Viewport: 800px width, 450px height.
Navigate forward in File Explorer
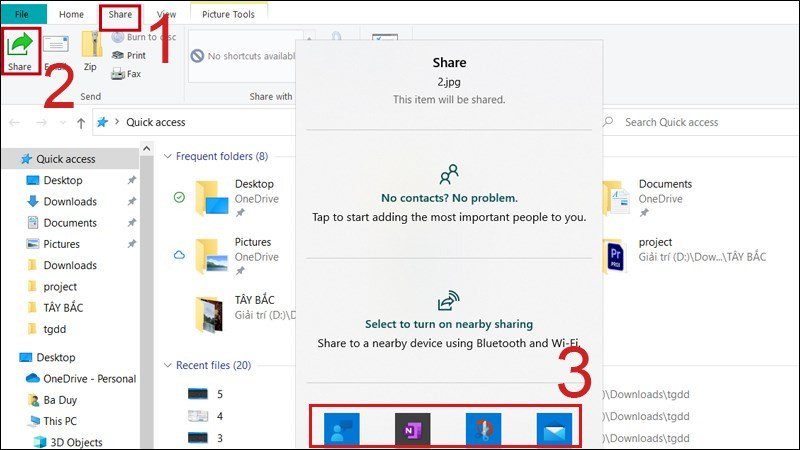click(41, 122)
